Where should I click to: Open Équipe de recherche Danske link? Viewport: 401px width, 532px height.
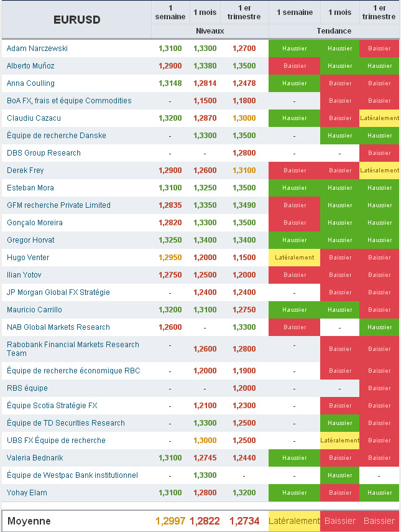coord(57,136)
